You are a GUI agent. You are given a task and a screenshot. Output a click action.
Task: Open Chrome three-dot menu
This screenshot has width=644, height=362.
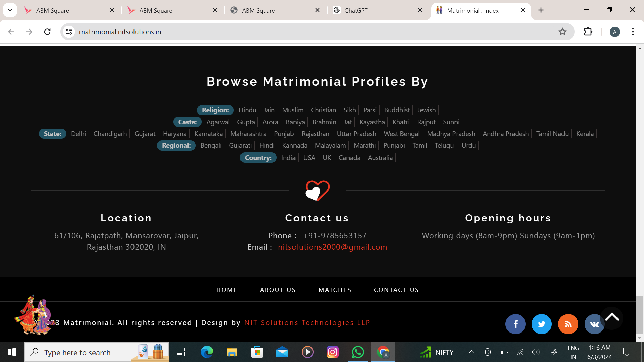click(633, 32)
